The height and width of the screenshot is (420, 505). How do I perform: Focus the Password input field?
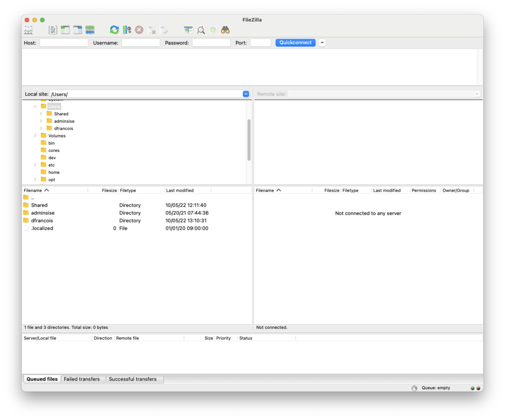(x=211, y=43)
